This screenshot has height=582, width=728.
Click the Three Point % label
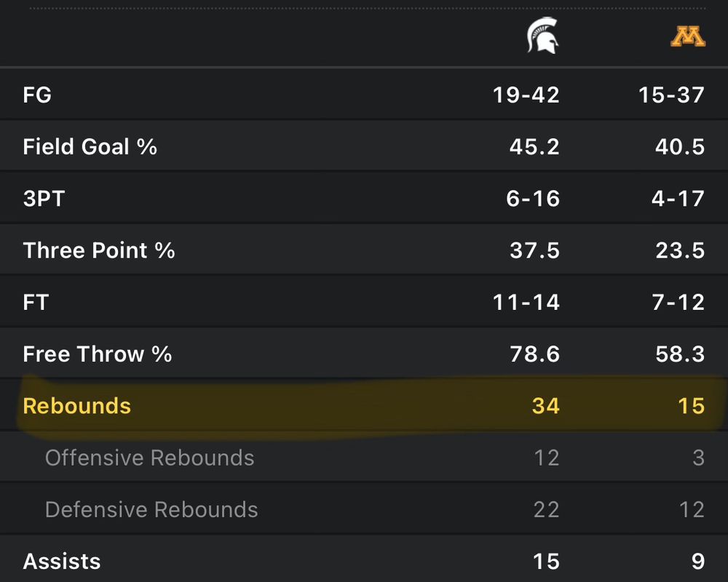[99, 250]
